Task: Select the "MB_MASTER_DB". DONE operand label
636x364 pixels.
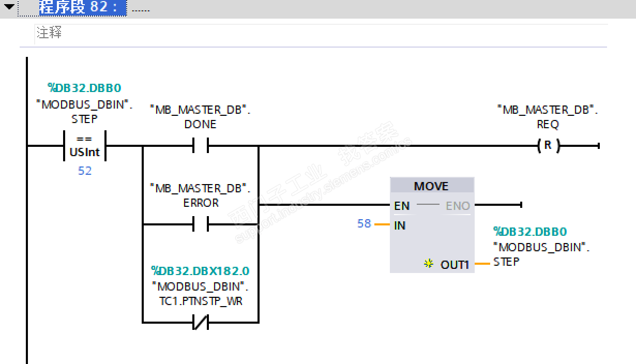Action: tap(200, 117)
